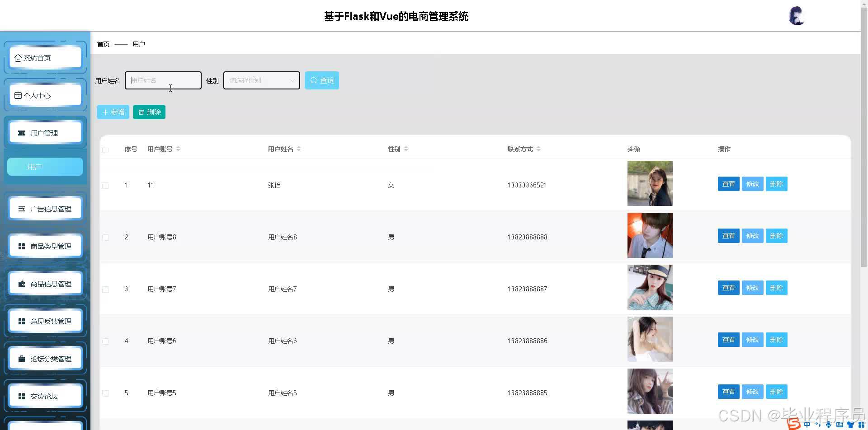Select the 用户 submenu item

point(45,167)
